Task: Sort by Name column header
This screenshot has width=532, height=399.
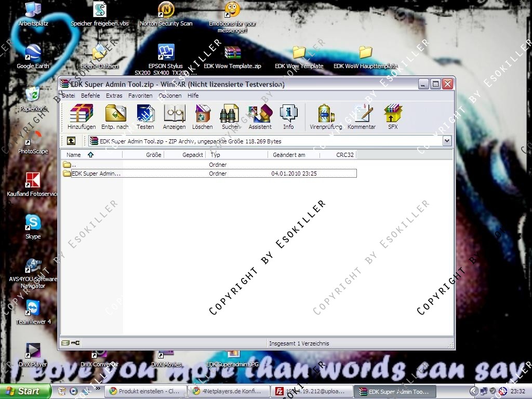Action: [91, 155]
